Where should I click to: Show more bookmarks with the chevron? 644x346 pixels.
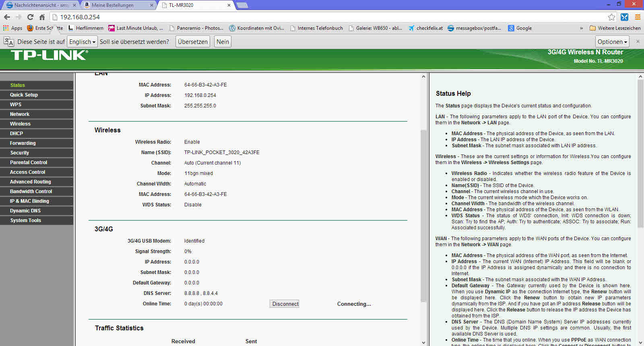pyautogui.click(x=581, y=28)
